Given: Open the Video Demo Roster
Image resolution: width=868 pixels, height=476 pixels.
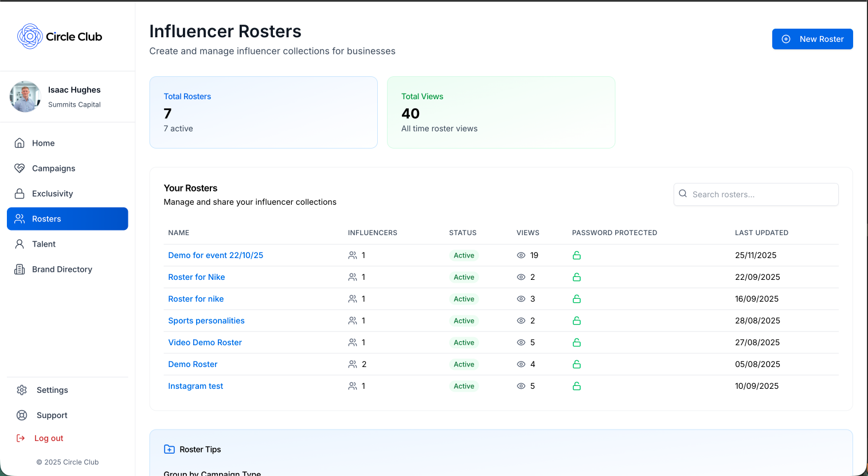Looking at the screenshot, I should click(x=205, y=342).
